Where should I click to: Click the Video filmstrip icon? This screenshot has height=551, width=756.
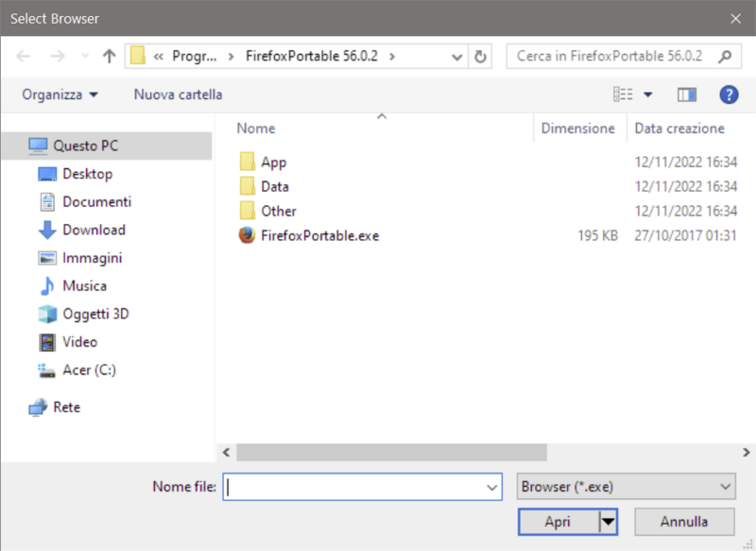(x=47, y=342)
